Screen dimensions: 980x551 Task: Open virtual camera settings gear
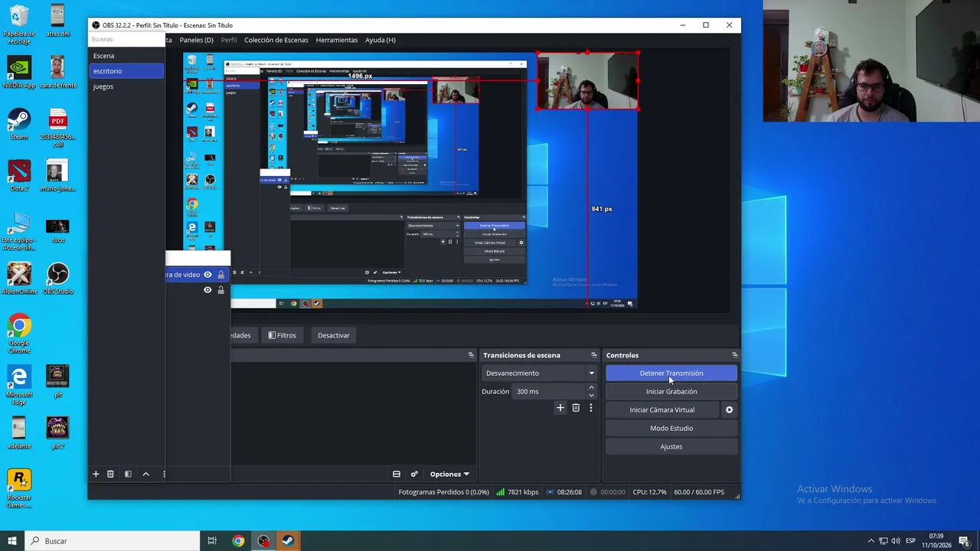pos(729,410)
